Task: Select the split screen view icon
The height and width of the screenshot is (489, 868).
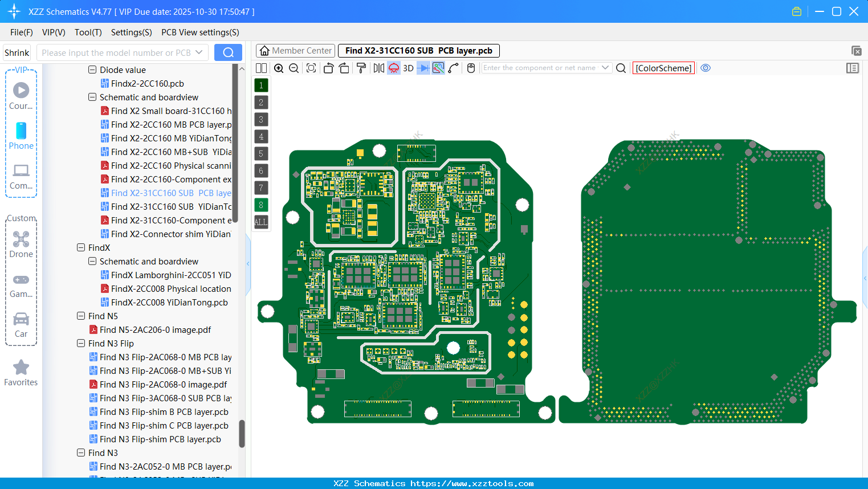Action: (261, 68)
